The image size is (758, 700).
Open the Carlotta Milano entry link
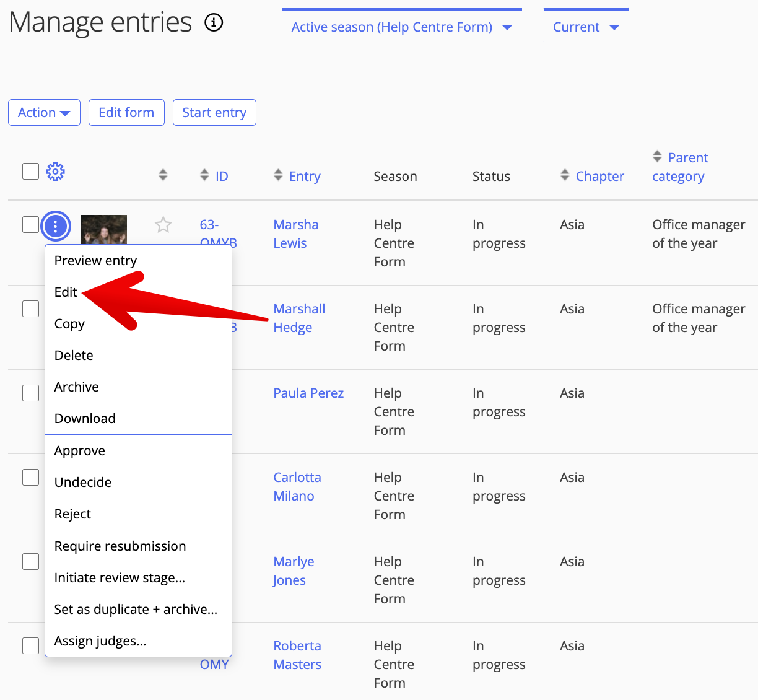(297, 486)
